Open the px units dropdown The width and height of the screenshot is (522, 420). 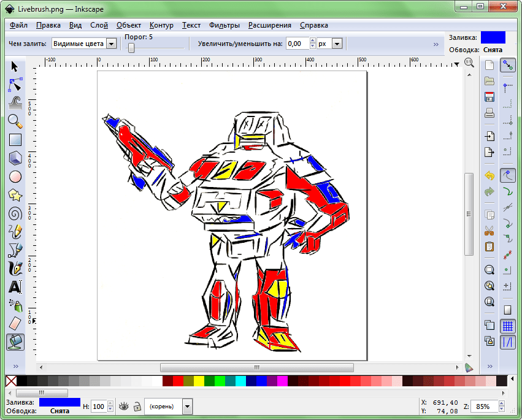tap(337, 44)
